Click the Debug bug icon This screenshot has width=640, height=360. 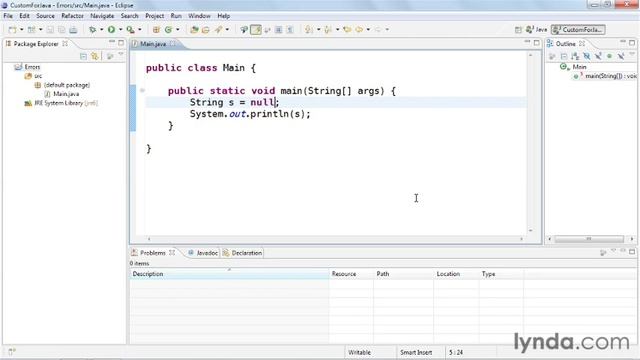[x=93, y=30]
